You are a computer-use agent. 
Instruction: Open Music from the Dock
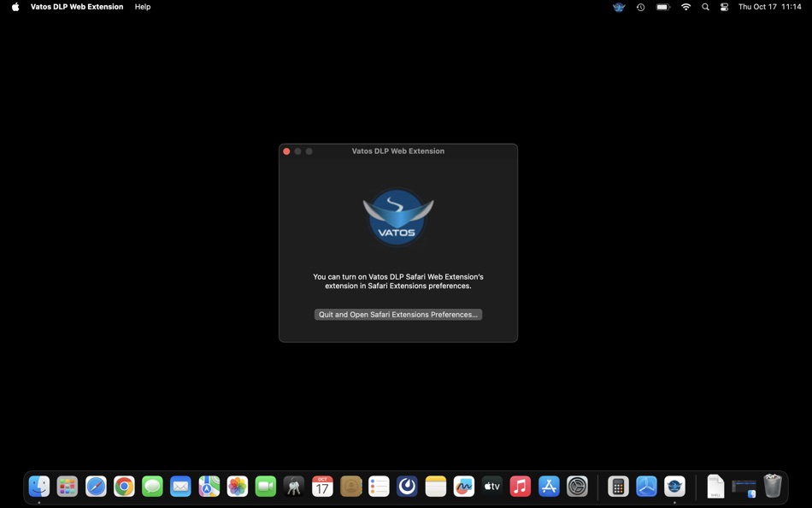pyautogui.click(x=521, y=487)
